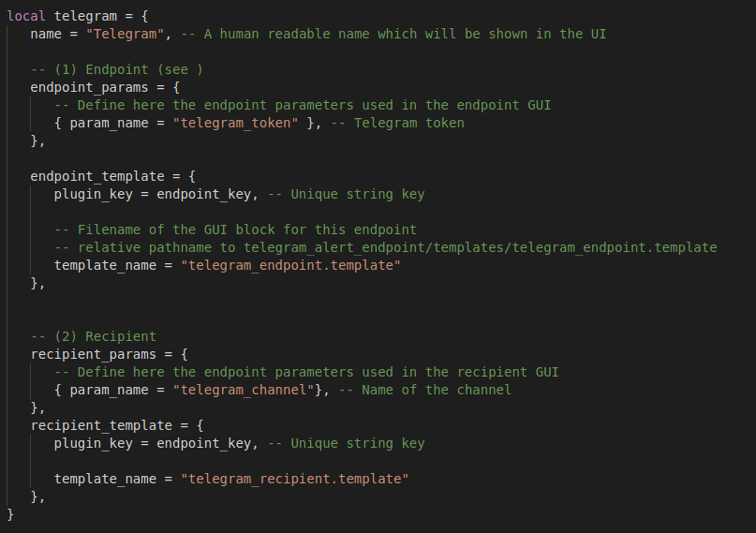
Task: Click the 'local' keyword on first line
Action: 26,16
